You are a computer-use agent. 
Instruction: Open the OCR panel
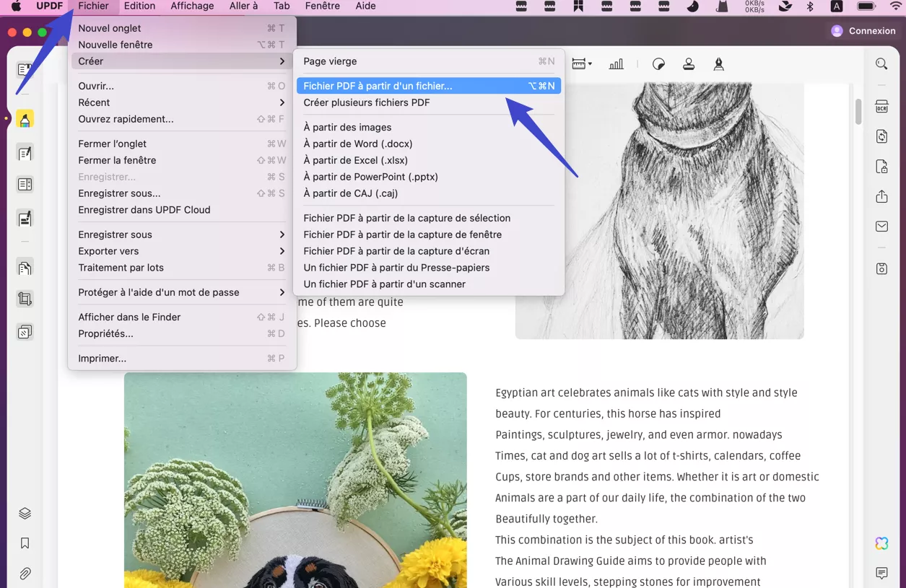881,106
